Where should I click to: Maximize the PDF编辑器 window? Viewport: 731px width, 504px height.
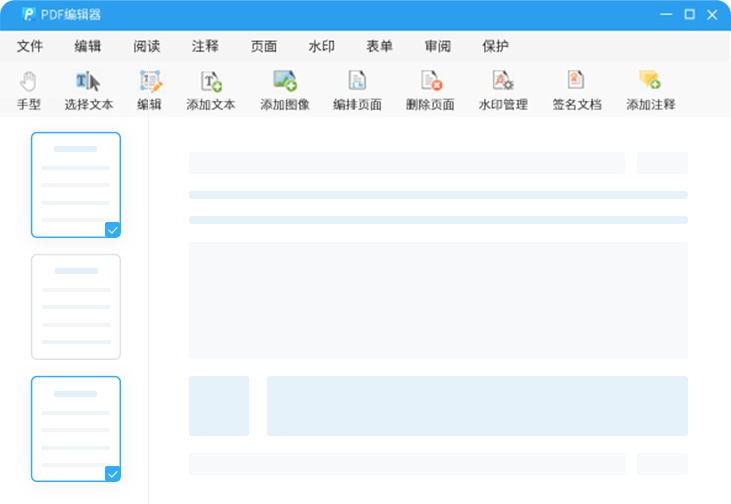pyautogui.click(x=690, y=14)
